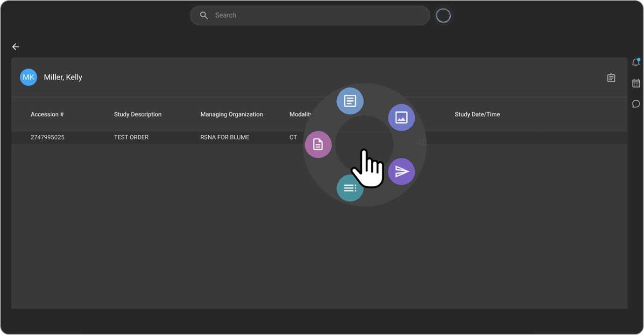Click the Study Date/Time column header
The width and height of the screenshot is (644, 335).
tap(477, 114)
